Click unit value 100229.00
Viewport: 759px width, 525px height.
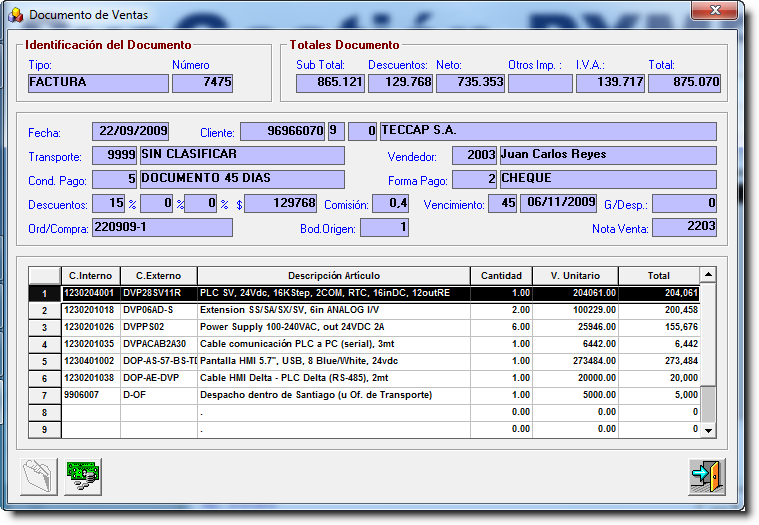click(576, 310)
